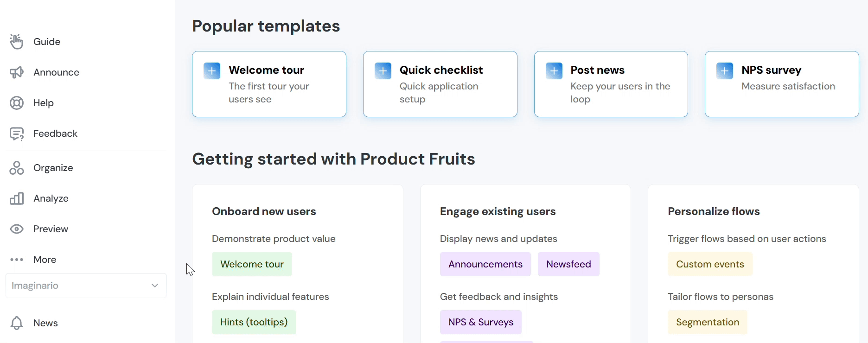Click the Help lifebuoy icon
Screen dimensions: 868x343
[17, 103]
